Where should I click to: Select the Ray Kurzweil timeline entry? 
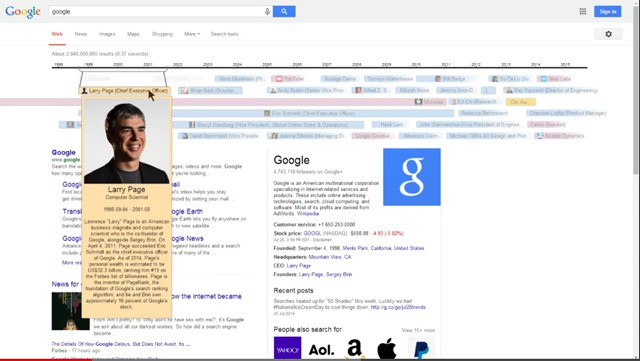551,90
